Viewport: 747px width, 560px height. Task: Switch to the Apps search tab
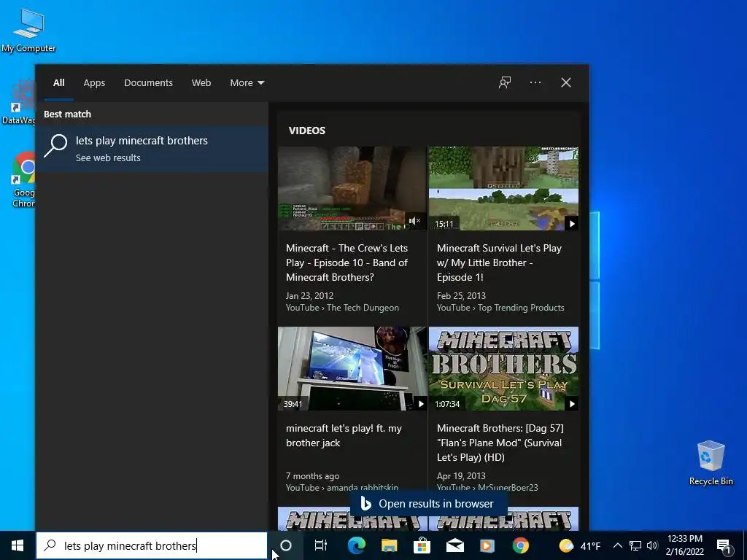(94, 82)
